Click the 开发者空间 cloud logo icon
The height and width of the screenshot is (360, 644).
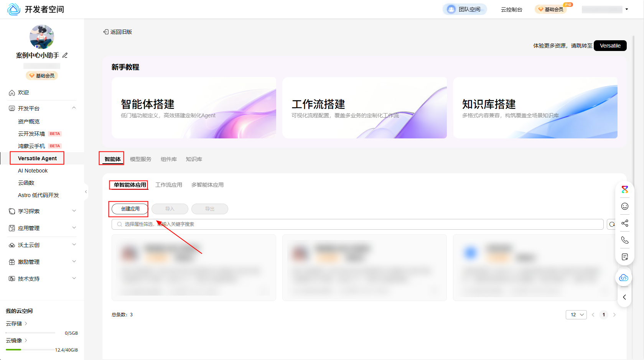pos(14,9)
